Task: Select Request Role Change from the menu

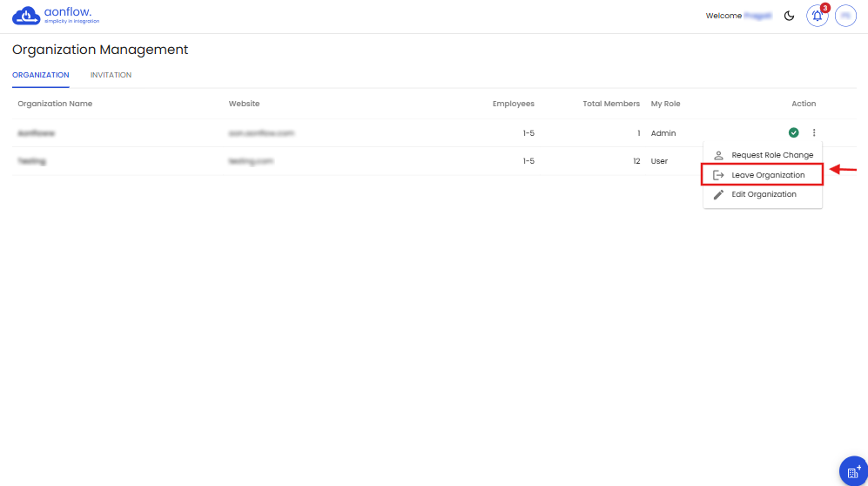Action: coord(771,155)
